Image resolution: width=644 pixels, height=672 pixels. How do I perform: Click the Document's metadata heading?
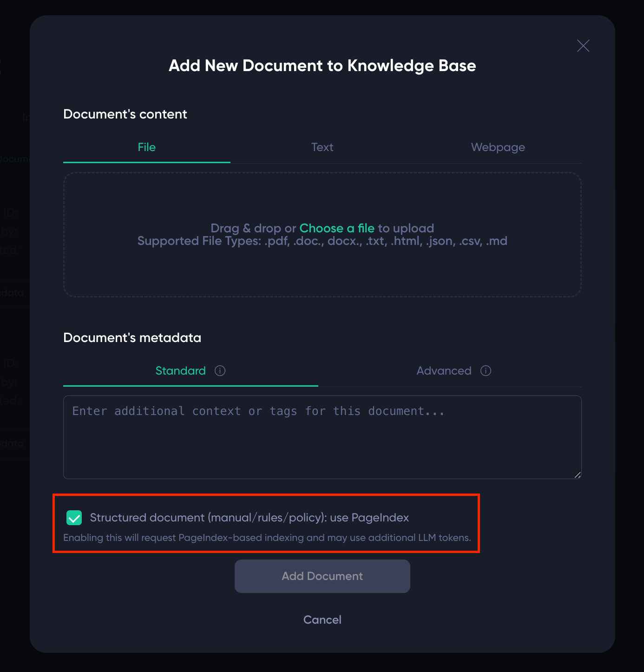coord(132,337)
